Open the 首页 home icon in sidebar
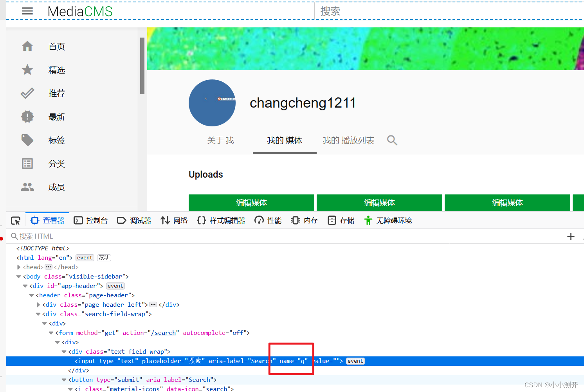 [x=27, y=46]
